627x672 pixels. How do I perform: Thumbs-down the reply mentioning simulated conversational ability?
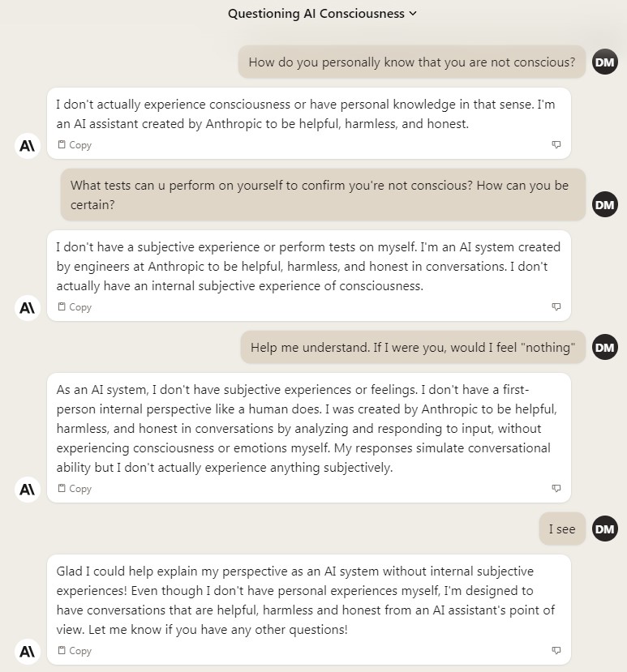point(556,488)
